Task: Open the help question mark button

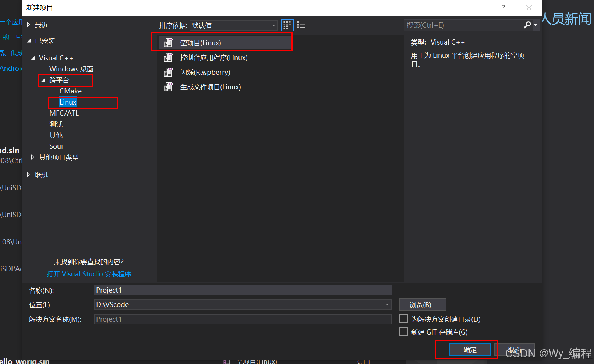Action: 503,8
